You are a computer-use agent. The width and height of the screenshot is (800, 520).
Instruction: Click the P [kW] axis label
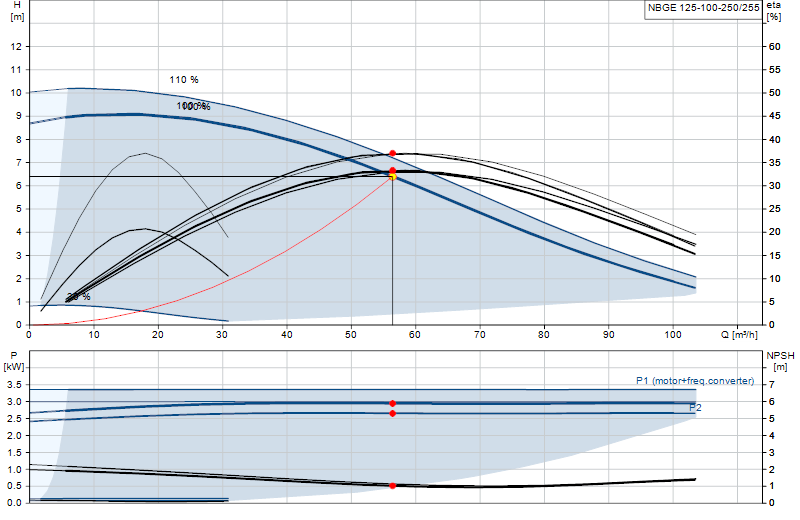[x=14, y=361]
